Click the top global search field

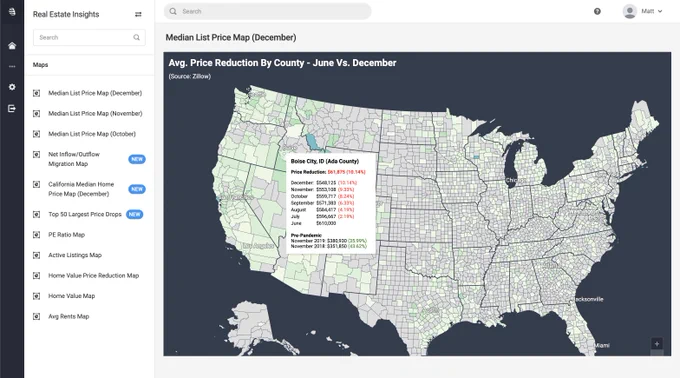[268, 11]
